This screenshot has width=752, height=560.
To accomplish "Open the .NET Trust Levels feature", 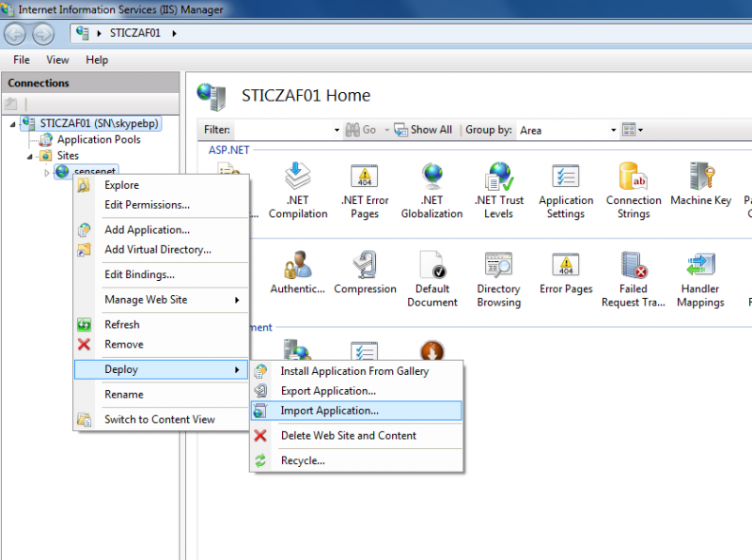I will tap(499, 191).
